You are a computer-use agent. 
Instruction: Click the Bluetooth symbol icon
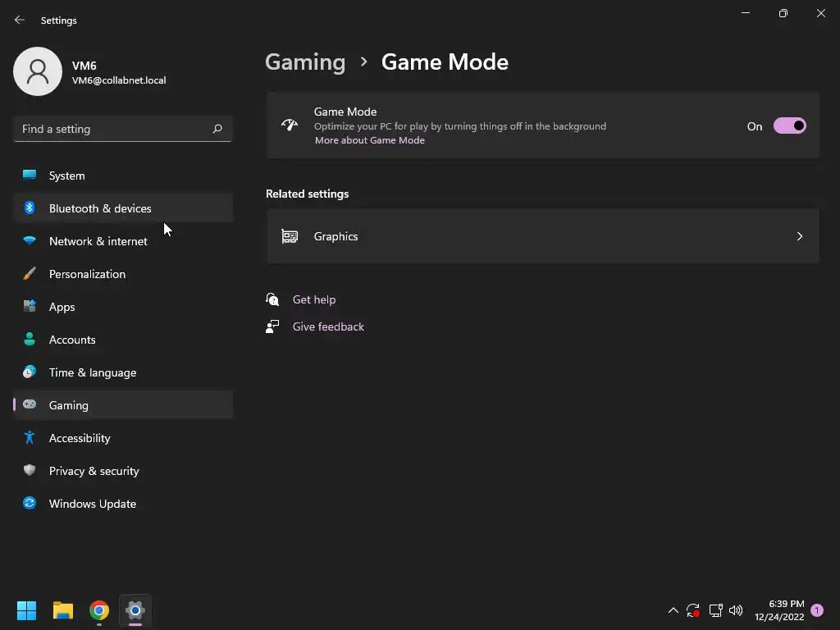point(30,208)
